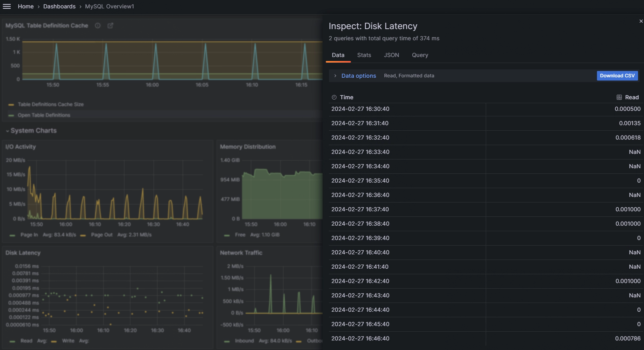
Task: Open the Dashboards breadcrumb link
Action: tap(59, 6)
